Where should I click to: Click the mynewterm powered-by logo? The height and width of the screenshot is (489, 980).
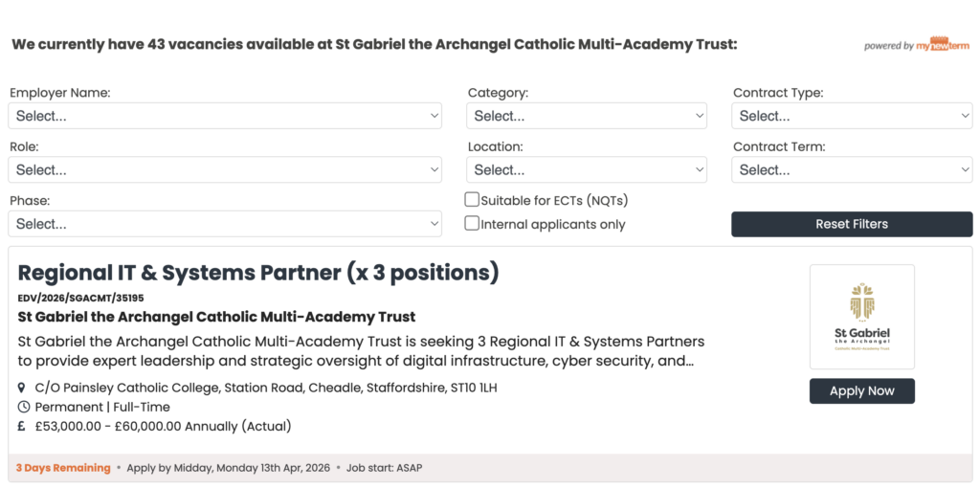pos(917,44)
